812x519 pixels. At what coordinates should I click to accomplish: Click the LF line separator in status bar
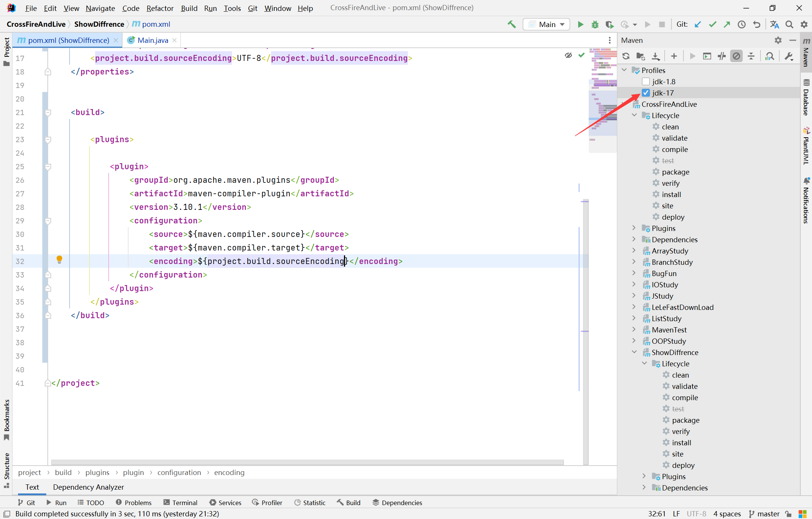coord(676,514)
